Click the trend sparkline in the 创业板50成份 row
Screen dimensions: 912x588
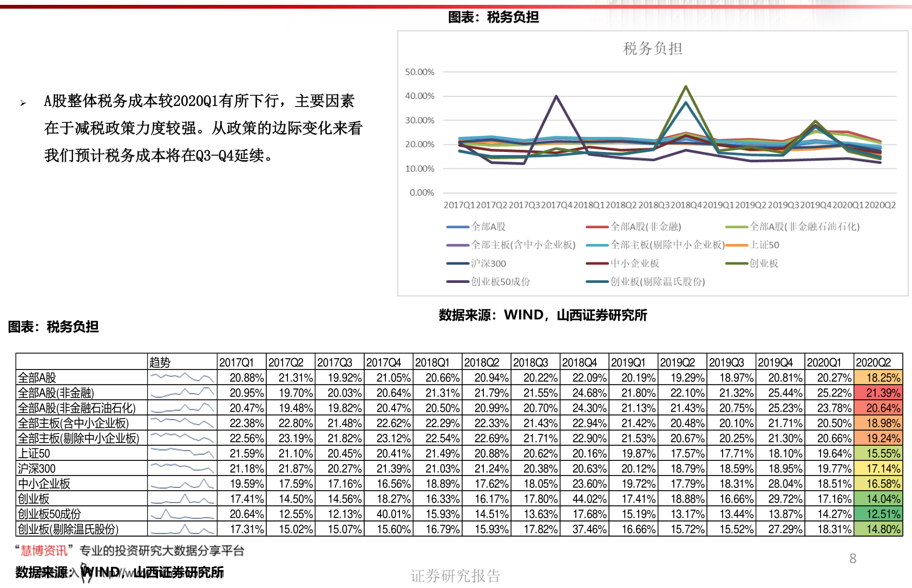coord(182,514)
